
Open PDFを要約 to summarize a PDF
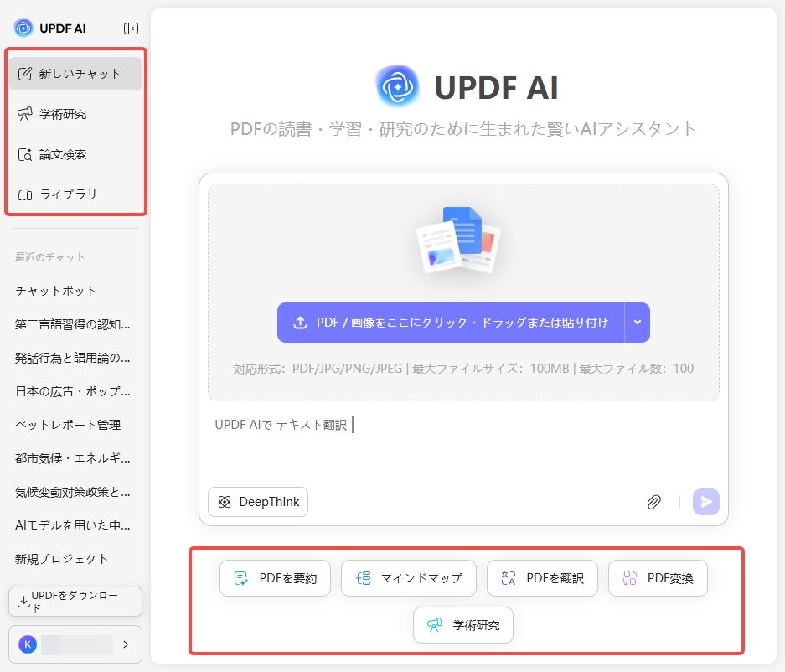tap(275, 577)
